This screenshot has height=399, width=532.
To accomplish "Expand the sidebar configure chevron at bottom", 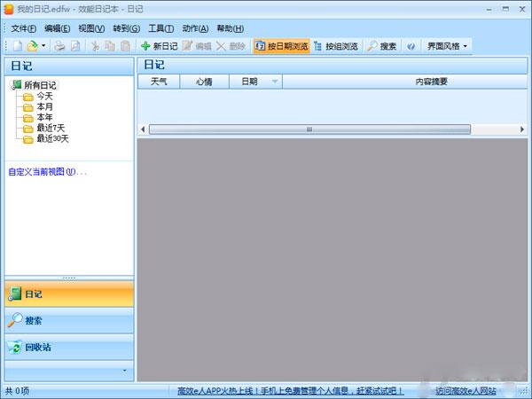I will (124, 370).
